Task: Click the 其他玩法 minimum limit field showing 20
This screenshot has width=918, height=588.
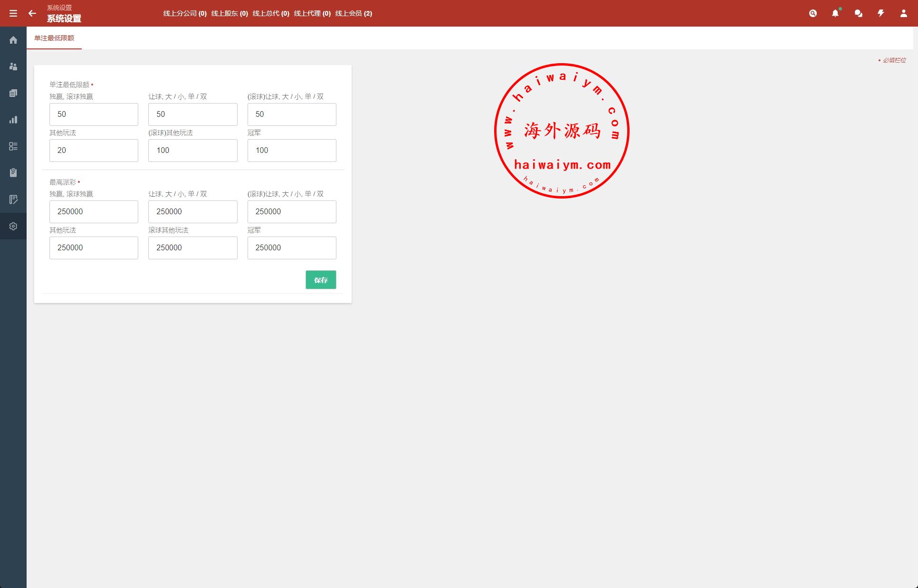Action: (x=94, y=151)
